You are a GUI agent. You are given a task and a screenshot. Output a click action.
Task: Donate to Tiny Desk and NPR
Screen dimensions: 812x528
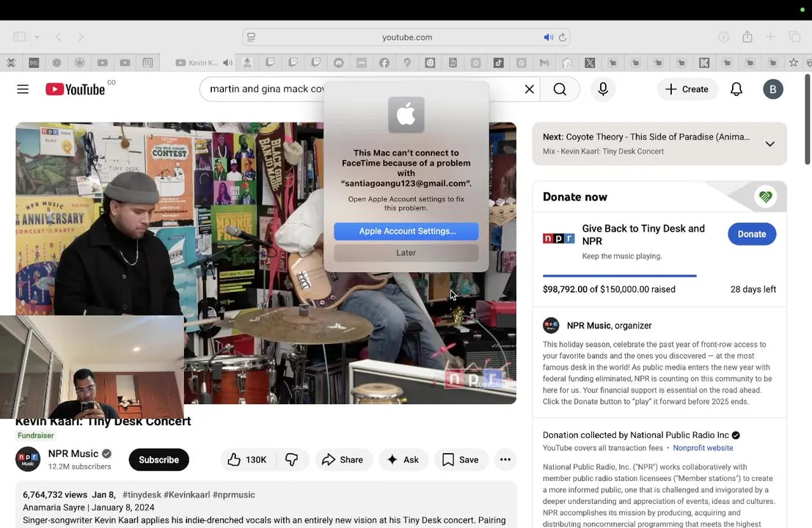[x=751, y=234]
